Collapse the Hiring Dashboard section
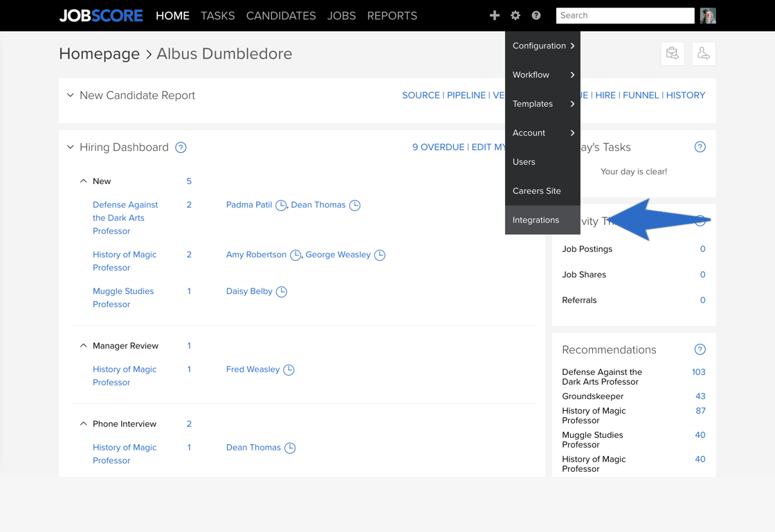The image size is (775, 532). pos(70,147)
